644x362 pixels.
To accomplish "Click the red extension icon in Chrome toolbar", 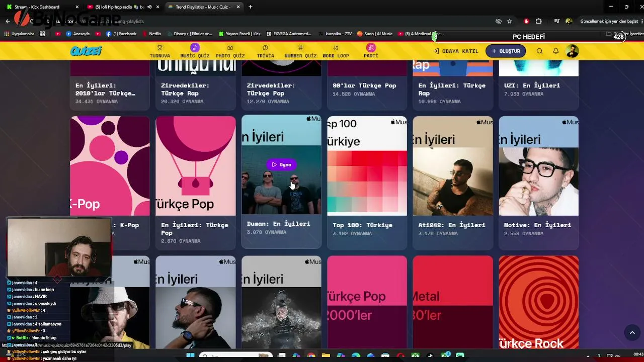I will [526, 21].
